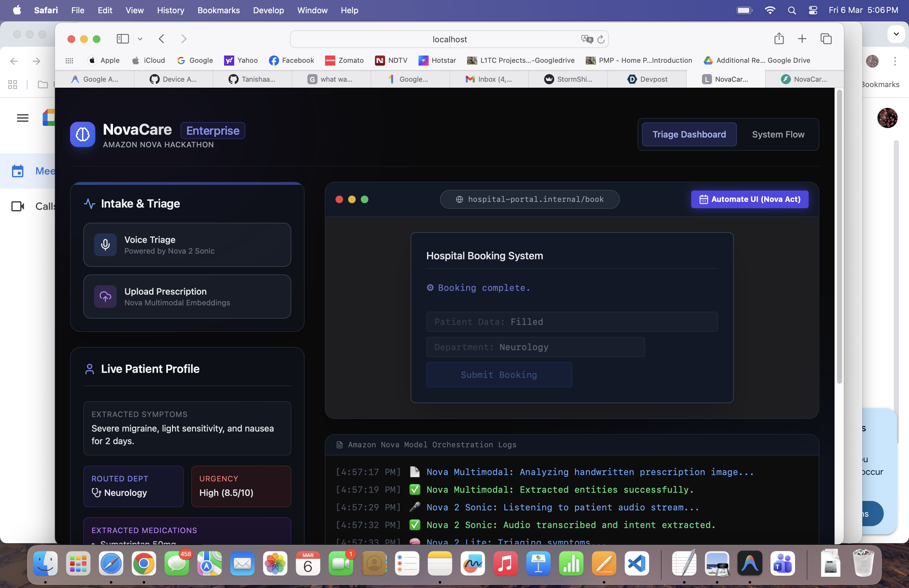Screen dimensions: 909x588
Task: Open Visual Studio Code from the Dock
Action: [636, 564]
